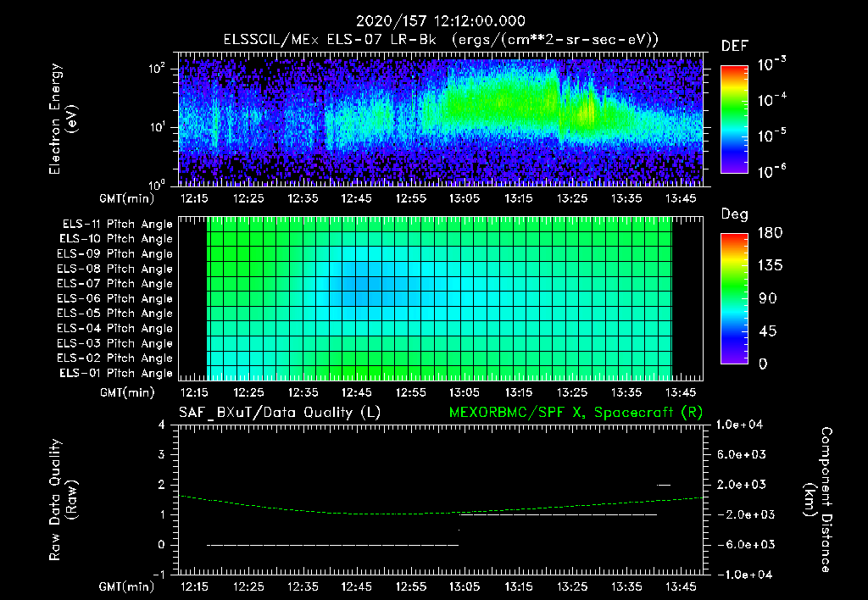Screen dimensions: 868x600
Task: Click the Deg label above the color bar
Action: pyautogui.click(x=735, y=214)
